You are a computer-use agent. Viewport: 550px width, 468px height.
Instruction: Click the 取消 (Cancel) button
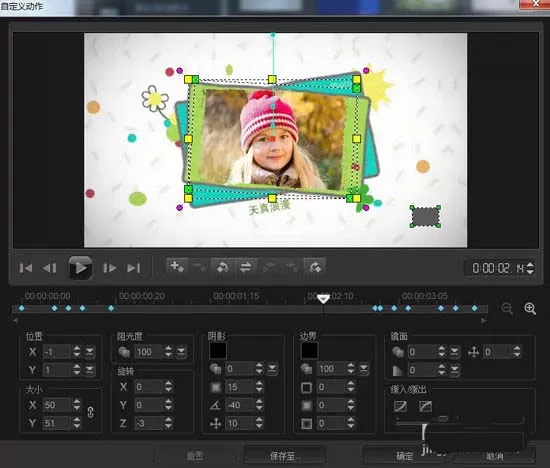(x=495, y=456)
